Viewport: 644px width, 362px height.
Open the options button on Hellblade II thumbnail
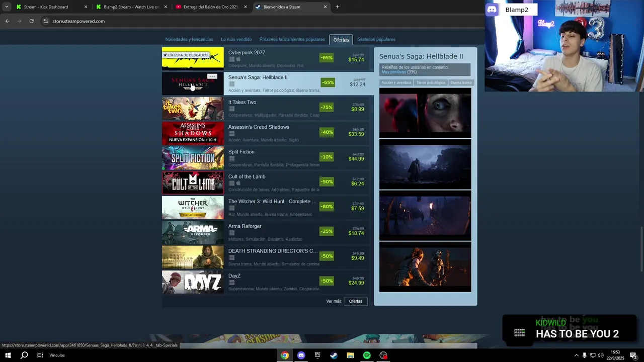pos(212,76)
